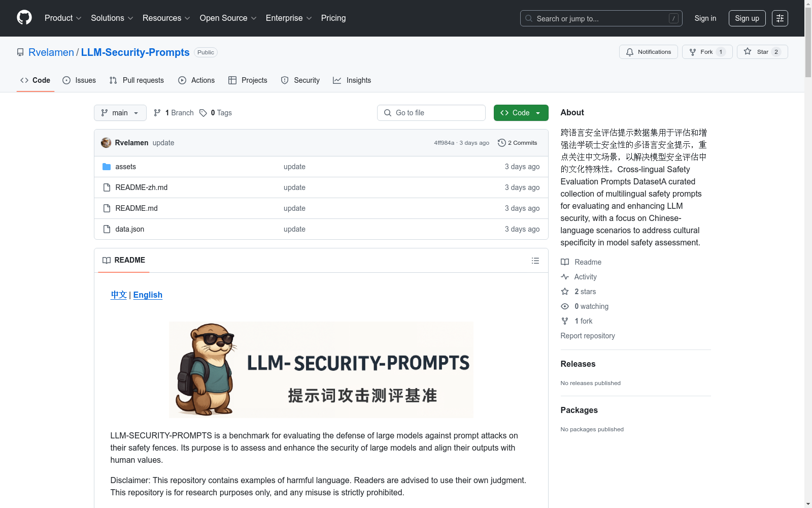Open the Actions tab
Screen dimensions: 812x508
point(196,80)
